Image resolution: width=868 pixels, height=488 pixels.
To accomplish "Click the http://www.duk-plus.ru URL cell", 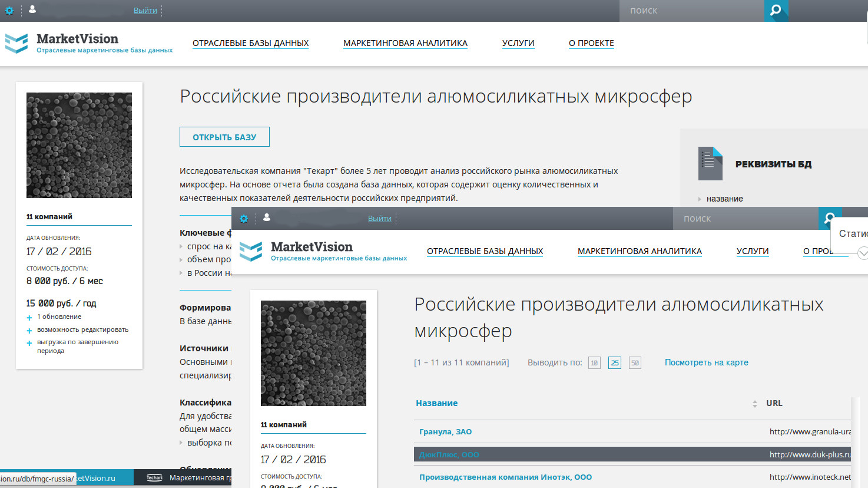I will [810, 454].
